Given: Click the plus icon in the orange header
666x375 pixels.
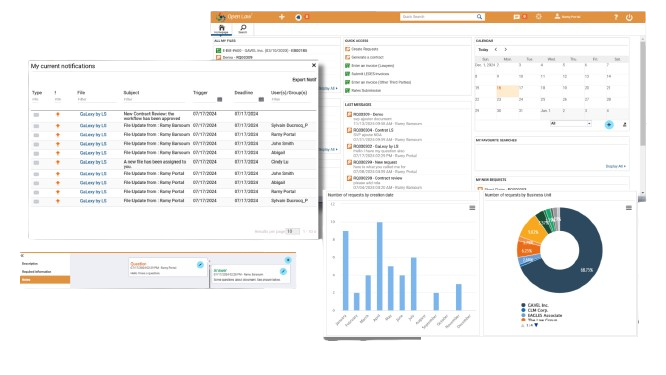Looking at the screenshot, I should coord(282,17).
